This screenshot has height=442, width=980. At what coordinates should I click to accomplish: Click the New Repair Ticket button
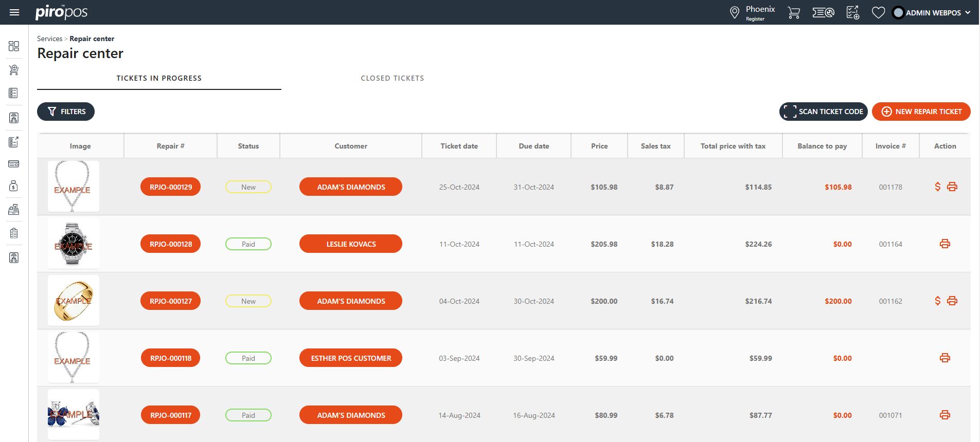click(921, 112)
